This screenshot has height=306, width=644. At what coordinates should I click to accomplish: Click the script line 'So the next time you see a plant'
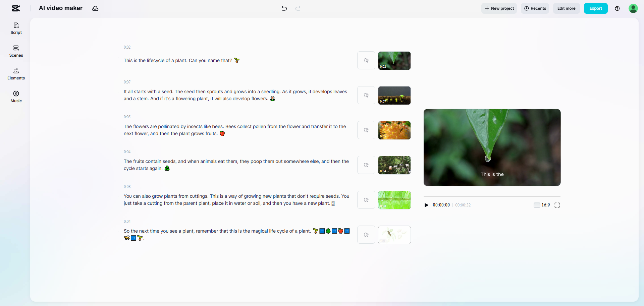[x=237, y=235]
